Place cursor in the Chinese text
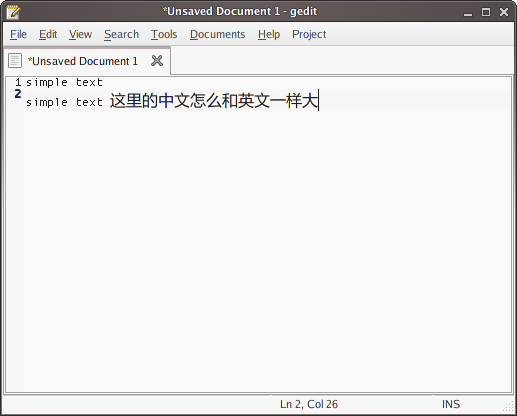Screen dimensions: 517x416 (214, 100)
